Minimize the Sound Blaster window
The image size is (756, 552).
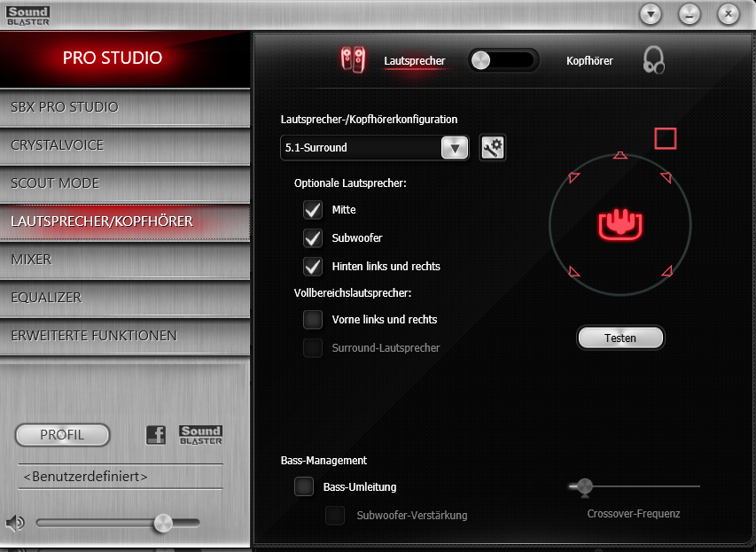pos(690,14)
